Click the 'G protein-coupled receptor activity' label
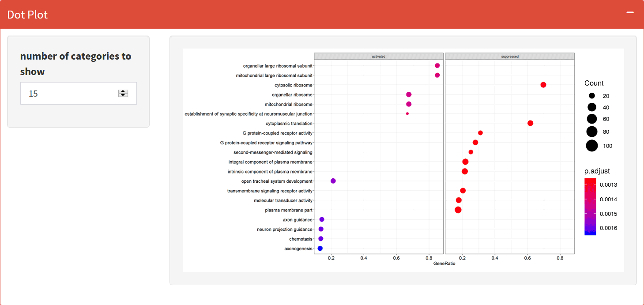This screenshot has height=305, width=644. coord(277,133)
